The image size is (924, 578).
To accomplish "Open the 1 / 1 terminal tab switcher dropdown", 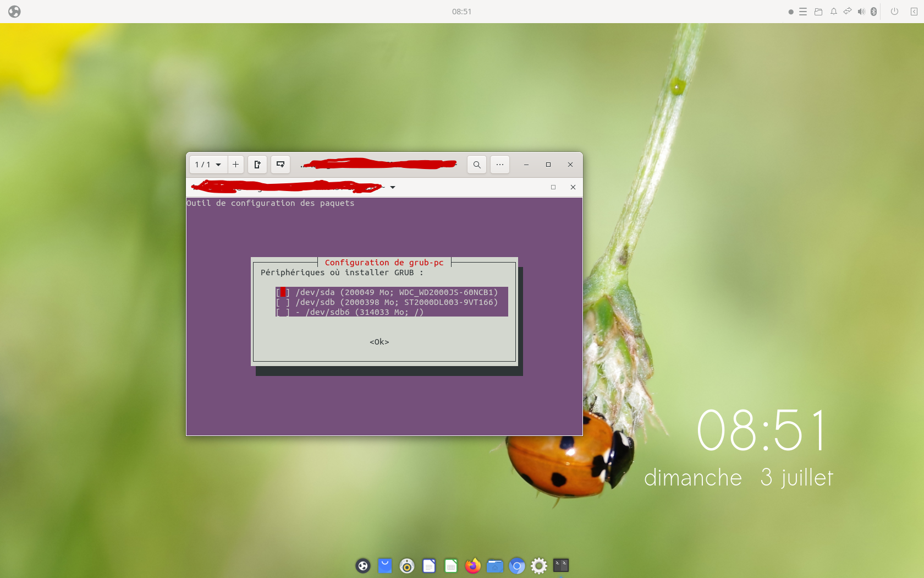I will [208, 165].
